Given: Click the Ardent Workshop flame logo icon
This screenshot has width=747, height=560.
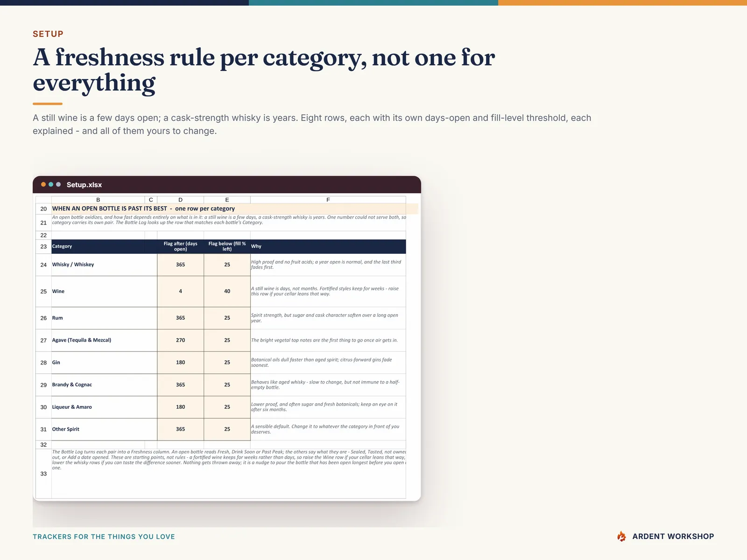Looking at the screenshot, I should tap(621, 537).
